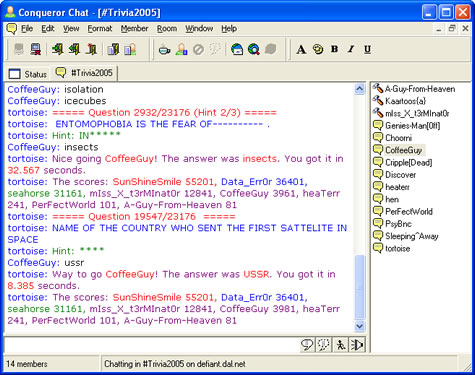Select member PsyBnc
This screenshot has width=475, height=375.
click(392, 224)
